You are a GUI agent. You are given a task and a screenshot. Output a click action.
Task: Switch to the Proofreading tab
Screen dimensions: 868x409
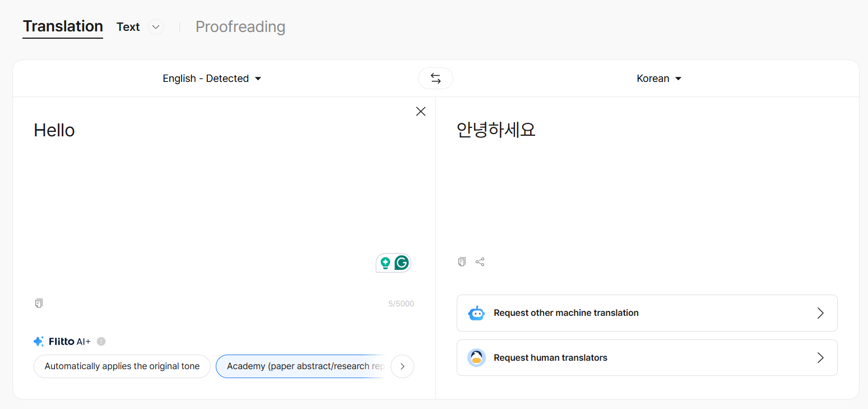point(240,27)
